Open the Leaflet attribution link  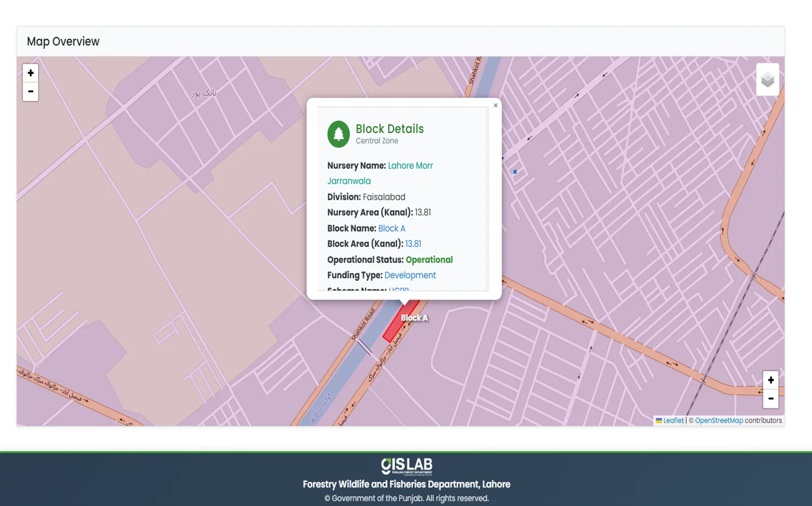point(673,421)
